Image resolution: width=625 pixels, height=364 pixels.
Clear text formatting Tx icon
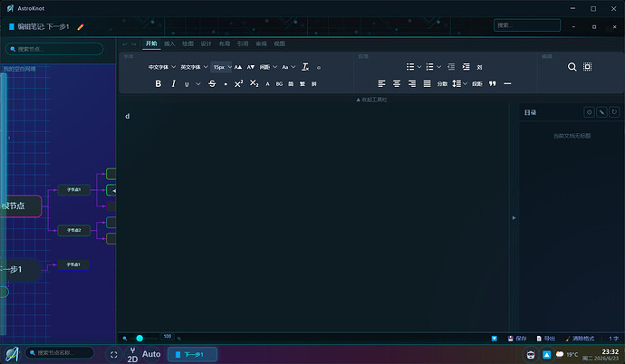pos(305,67)
